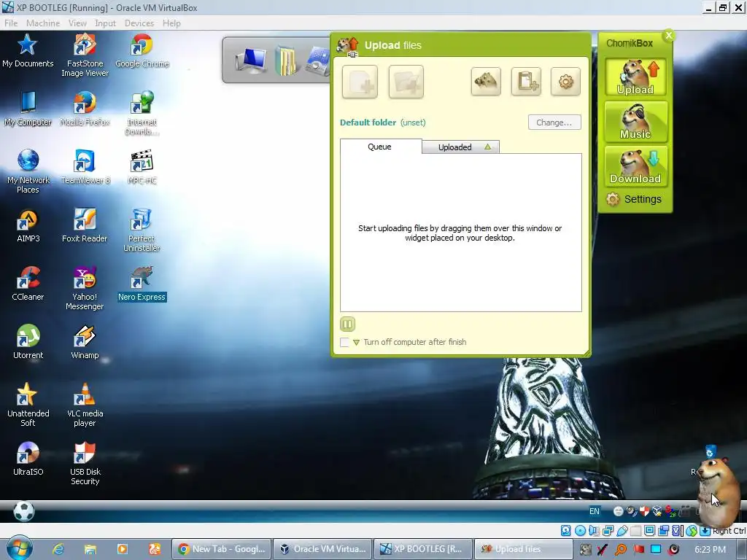Screen dimensions: 747x560
Task: Select Nero Express shortcut
Action: [x=142, y=284]
